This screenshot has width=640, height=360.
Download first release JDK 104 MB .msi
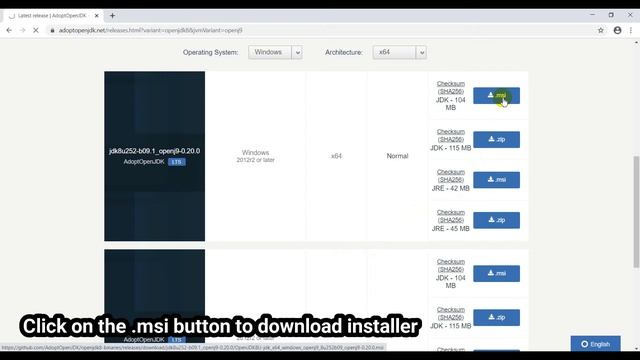pyautogui.click(x=496, y=96)
